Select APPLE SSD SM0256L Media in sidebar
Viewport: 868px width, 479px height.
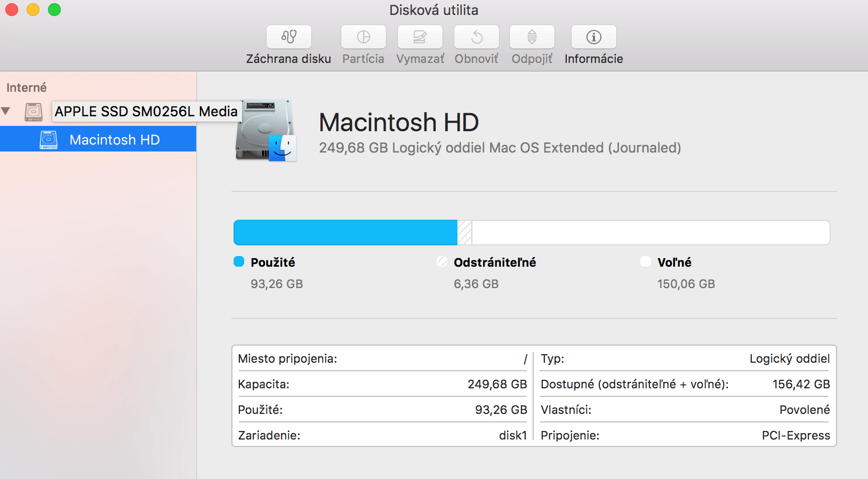(146, 111)
